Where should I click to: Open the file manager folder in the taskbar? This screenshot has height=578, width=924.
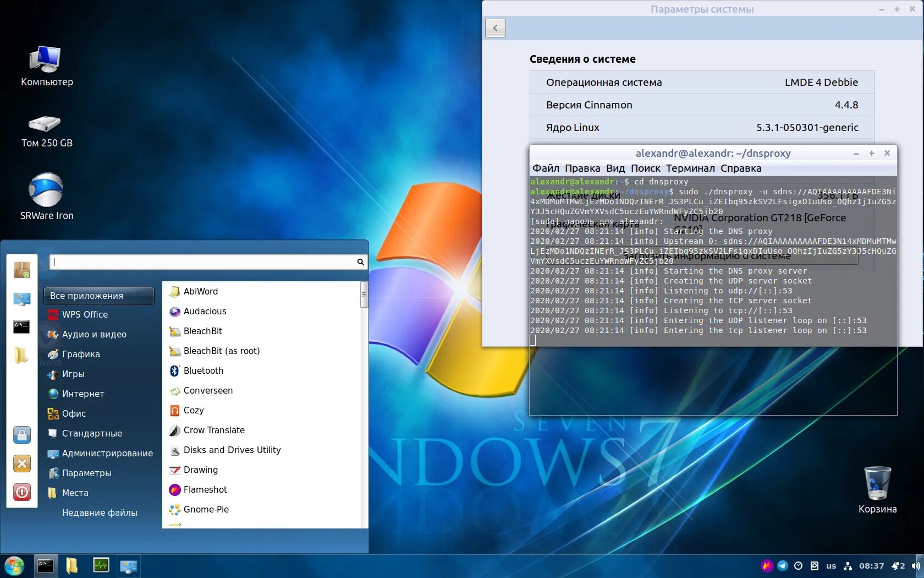point(71,565)
